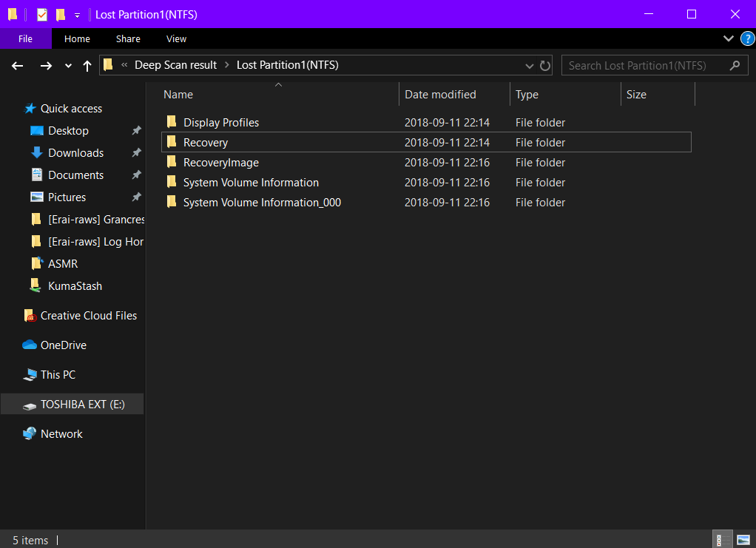Select the Recovery folder
This screenshot has width=756, height=548.
(426, 142)
